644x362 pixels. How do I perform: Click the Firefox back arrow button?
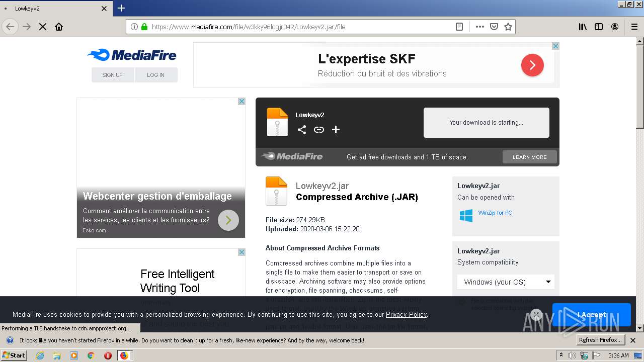pos(10,27)
